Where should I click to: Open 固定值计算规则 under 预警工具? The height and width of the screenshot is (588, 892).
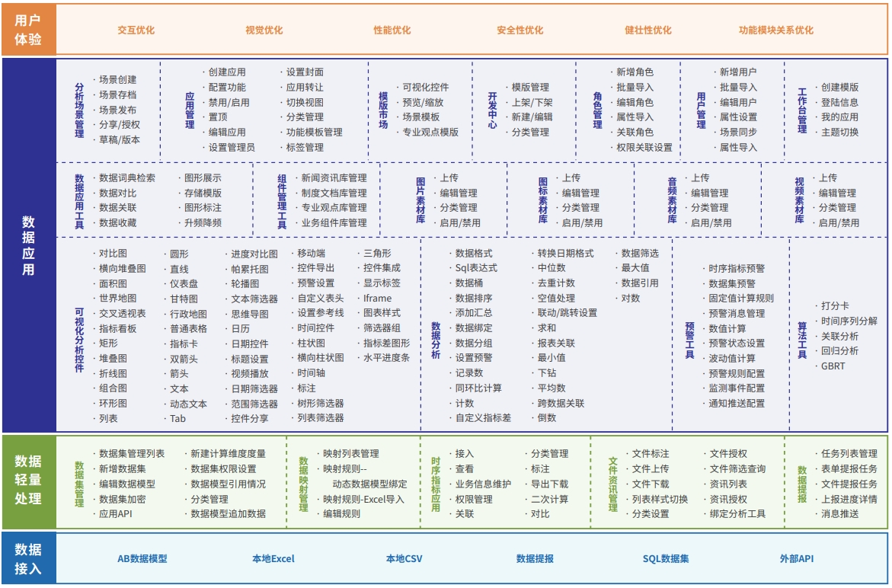tap(740, 299)
